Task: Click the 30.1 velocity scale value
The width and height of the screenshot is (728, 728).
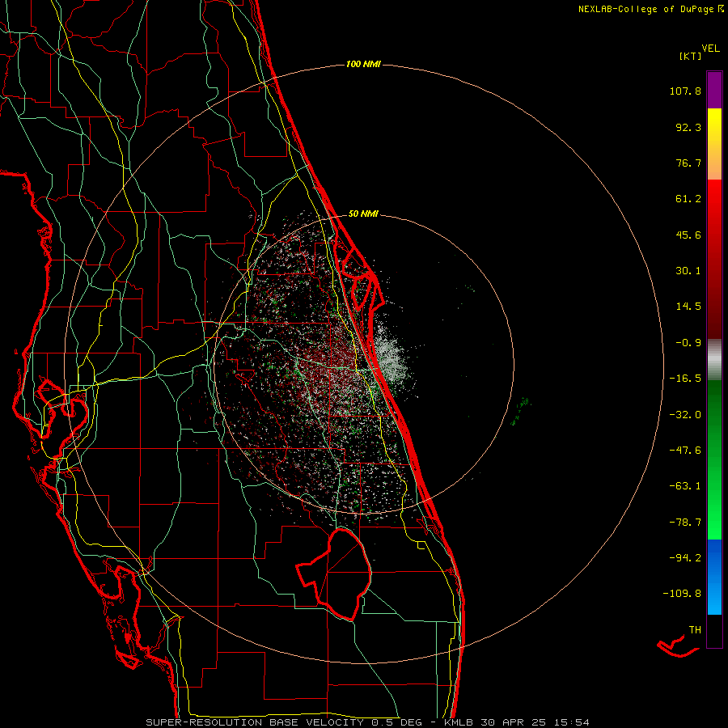Action: [x=688, y=271]
